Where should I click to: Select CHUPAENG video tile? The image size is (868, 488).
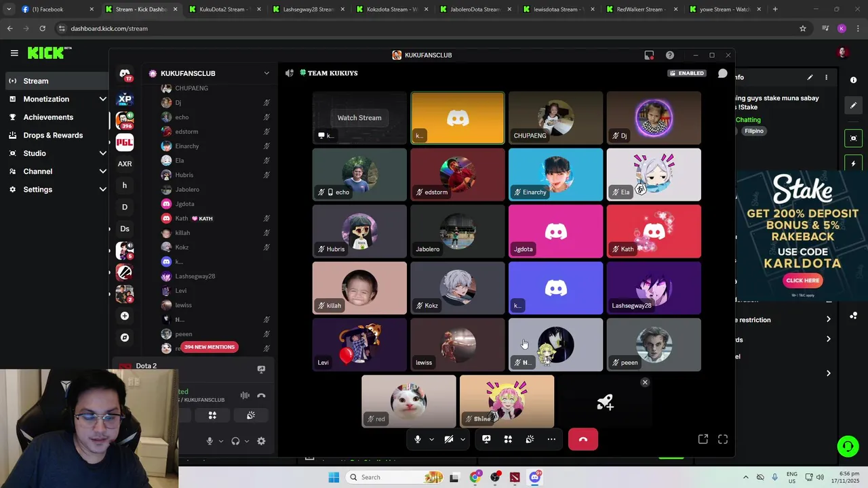pyautogui.click(x=555, y=118)
